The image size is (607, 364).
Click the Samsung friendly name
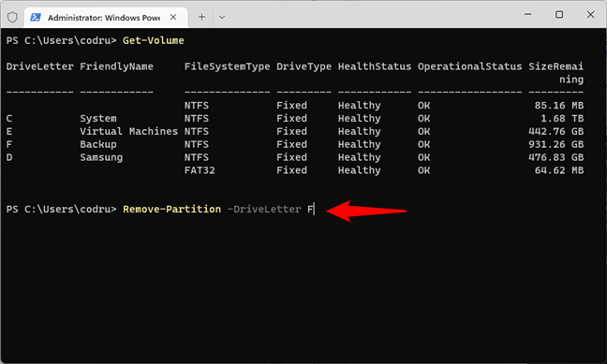click(x=101, y=157)
